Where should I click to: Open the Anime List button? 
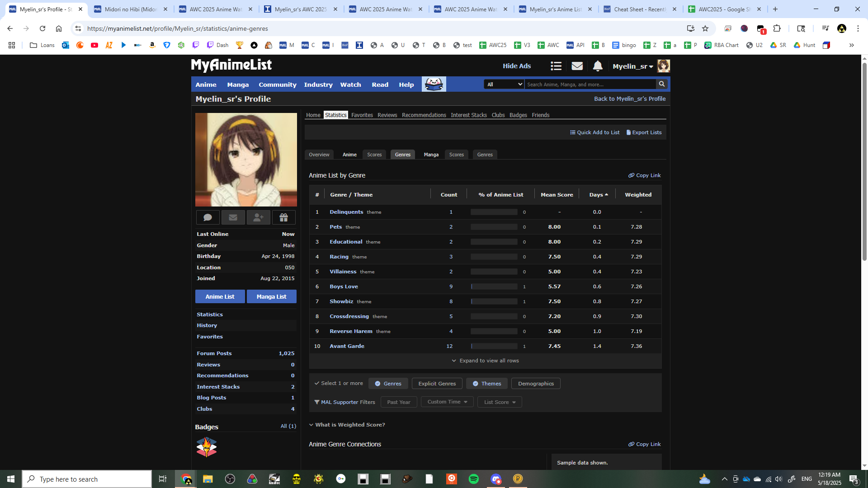[220, 297]
